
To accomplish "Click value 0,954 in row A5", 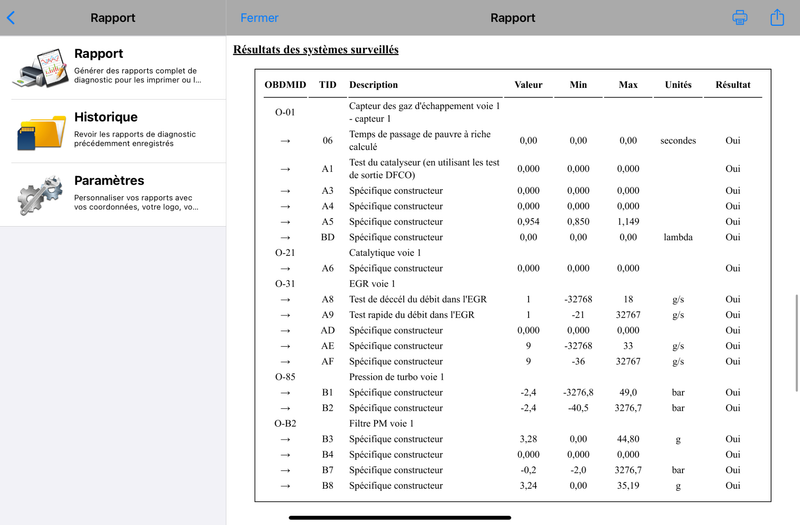I will [528, 221].
